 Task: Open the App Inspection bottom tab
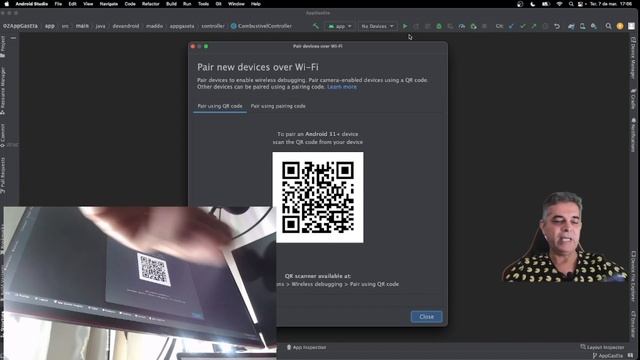tap(306, 347)
